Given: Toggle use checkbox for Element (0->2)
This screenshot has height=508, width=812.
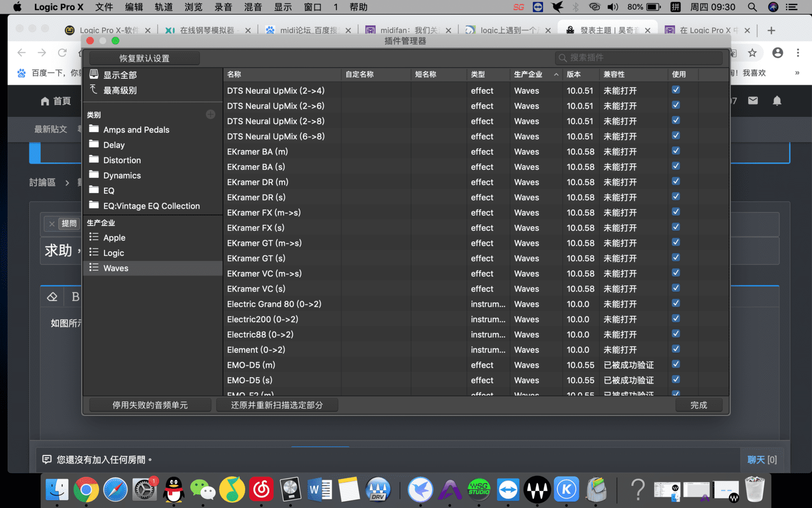Looking at the screenshot, I should [675, 349].
